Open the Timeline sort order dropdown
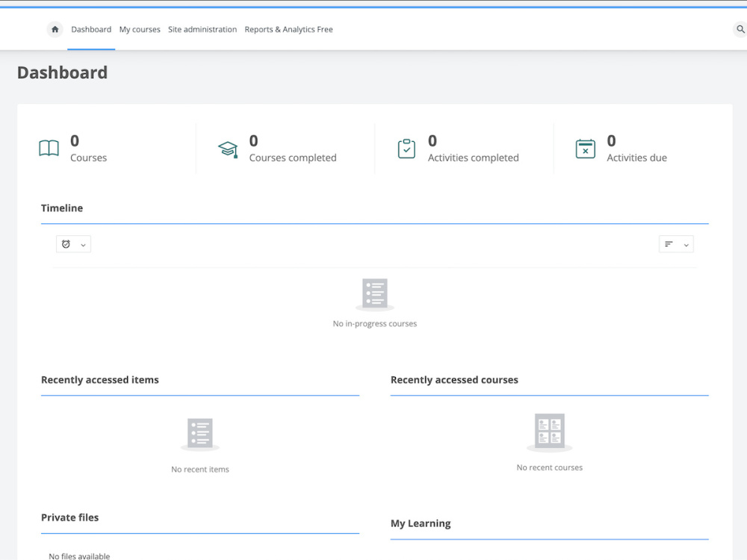The image size is (747, 560). pyautogui.click(x=676, y=244)
